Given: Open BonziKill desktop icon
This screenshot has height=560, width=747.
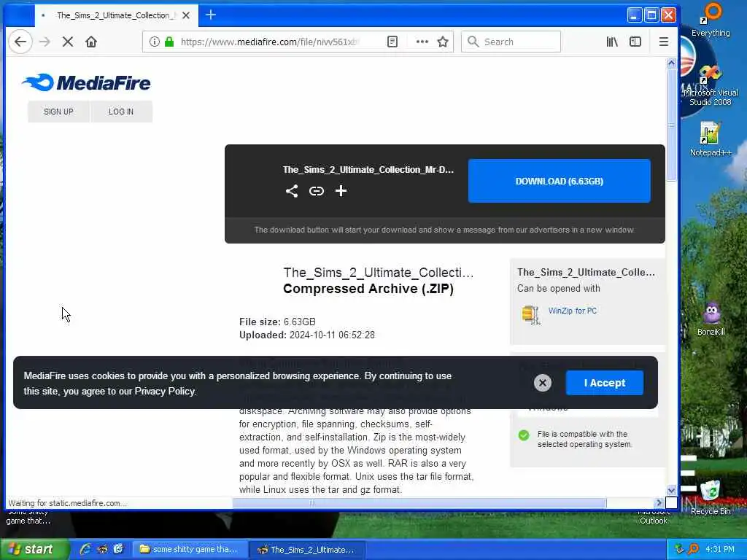Looking at the screenshot, I should (711, 319).
